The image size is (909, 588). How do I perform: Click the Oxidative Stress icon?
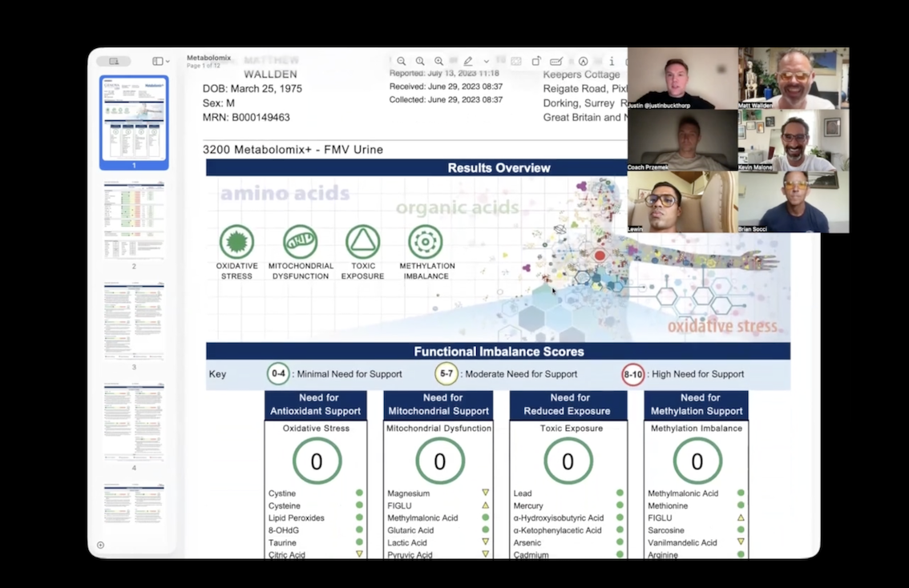(236, 242)
